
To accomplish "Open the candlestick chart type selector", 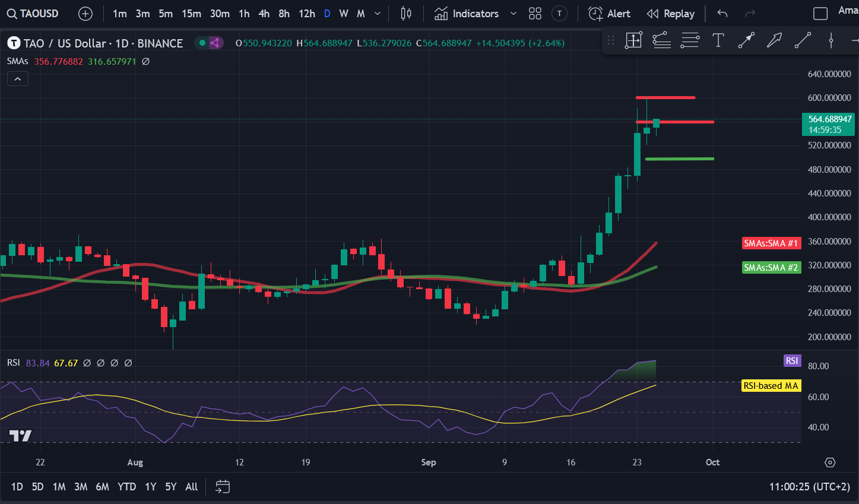I will coord(406,14).
